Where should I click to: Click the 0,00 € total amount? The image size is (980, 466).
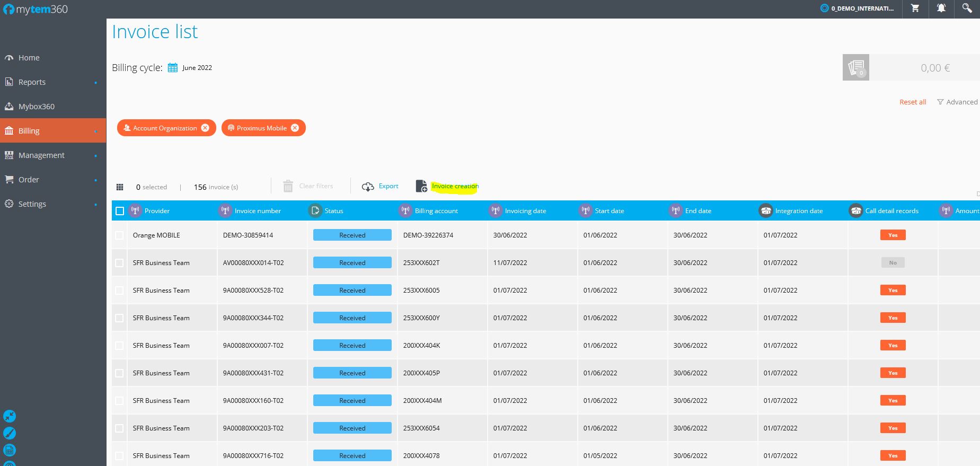pyautogui.click(x=935, y=68)
